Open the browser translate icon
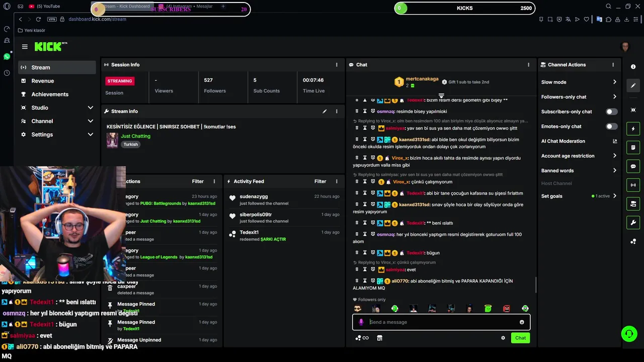Screen dimensions: 644x362 pos(569,19)
